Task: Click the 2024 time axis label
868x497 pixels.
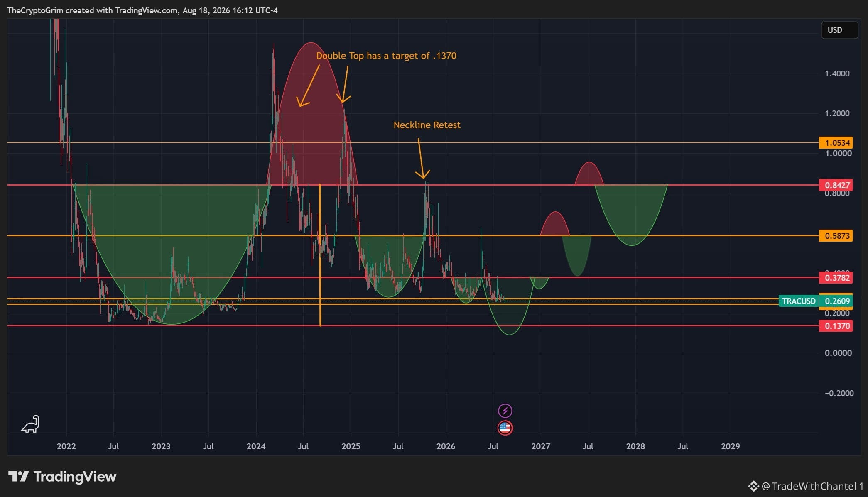Action: click(256, 446)
